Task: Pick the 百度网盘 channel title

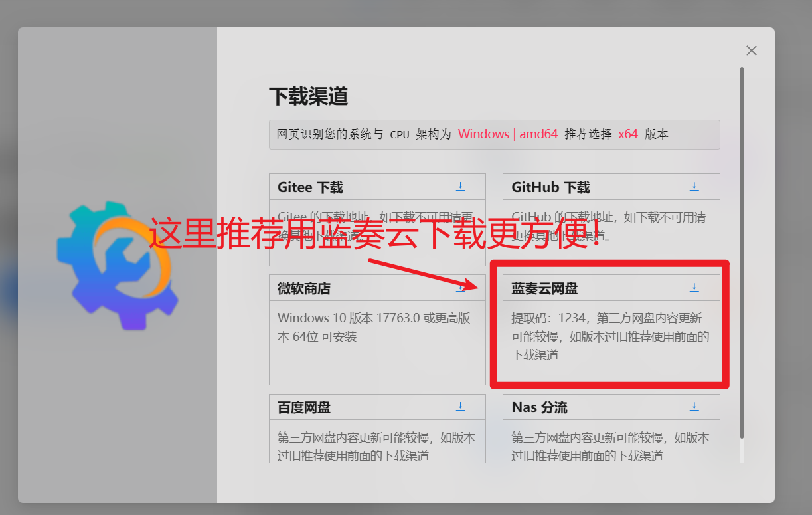Action: tap(303, 407)
